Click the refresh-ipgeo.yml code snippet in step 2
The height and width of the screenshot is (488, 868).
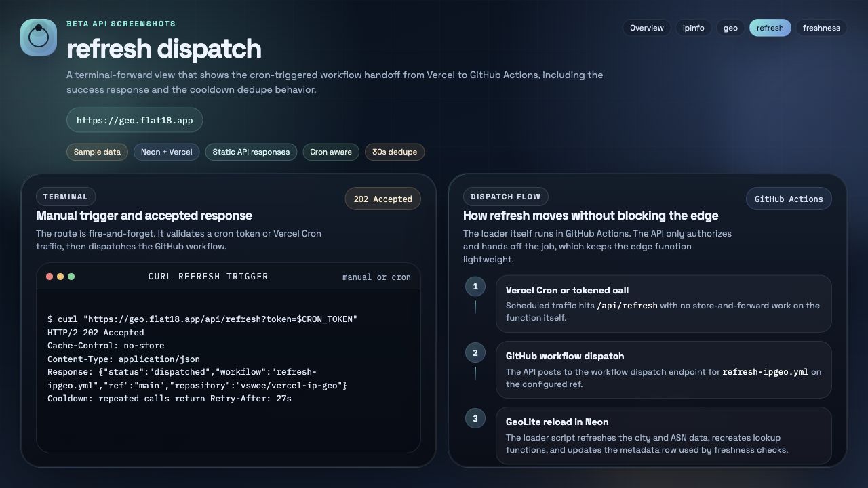(x=765, y=372)
